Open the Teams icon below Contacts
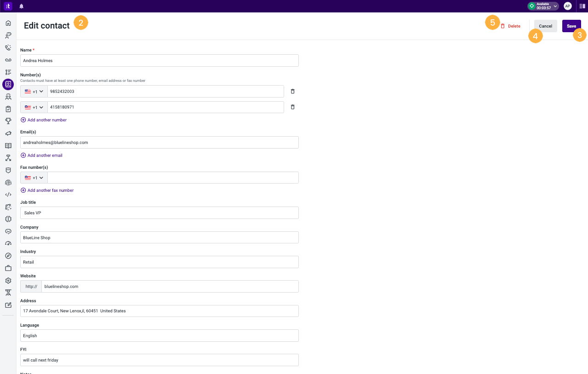588x374 pixels. tap(8, 97)
